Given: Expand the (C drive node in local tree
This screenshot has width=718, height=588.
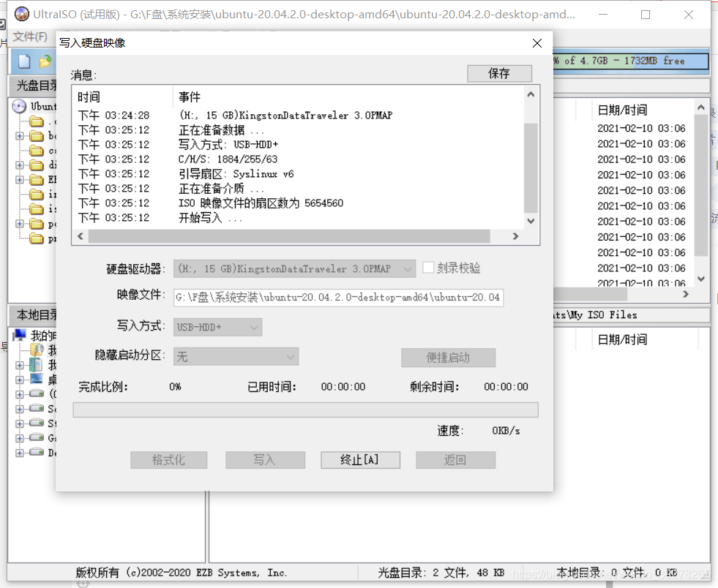Looking at the screenshot, I should coord(19,394).
